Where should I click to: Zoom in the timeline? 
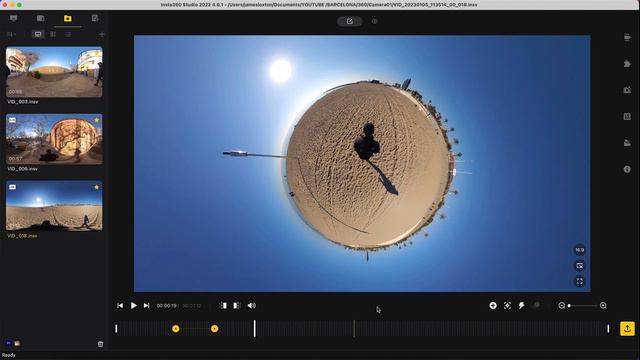pos(603,305)
